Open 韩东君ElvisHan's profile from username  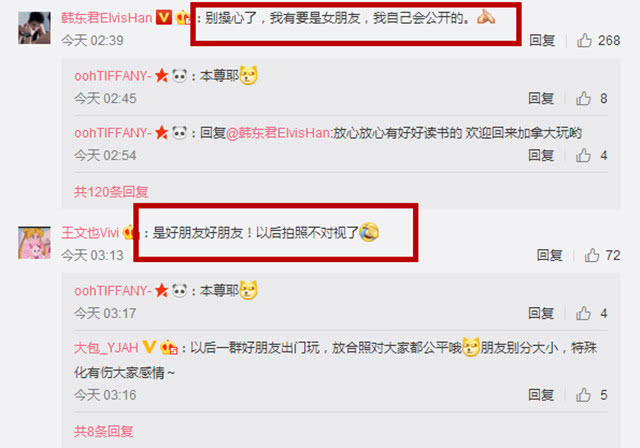107,18
